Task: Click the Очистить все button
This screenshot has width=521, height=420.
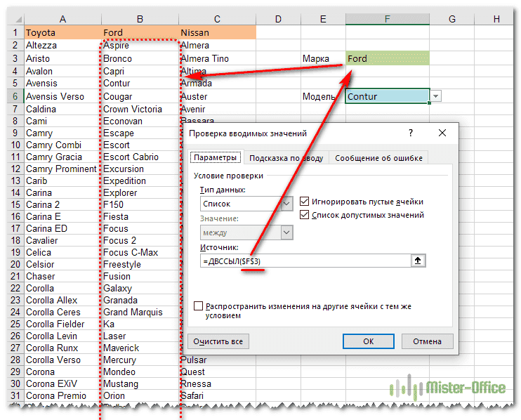Action: 219,341
